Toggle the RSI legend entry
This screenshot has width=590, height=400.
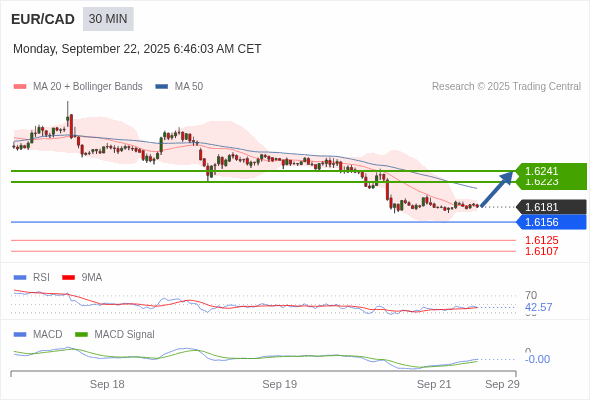pos(32,277)
